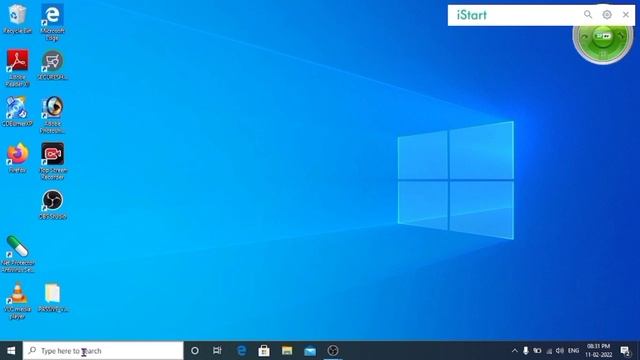Open the Windows Start menu

(x=11, y=351)
